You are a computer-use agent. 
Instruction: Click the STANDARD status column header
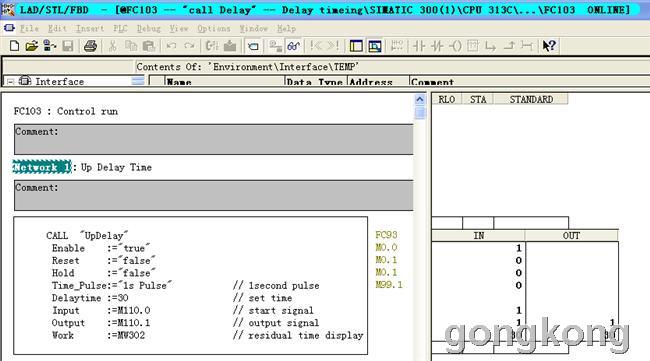(x=531, y=99)
